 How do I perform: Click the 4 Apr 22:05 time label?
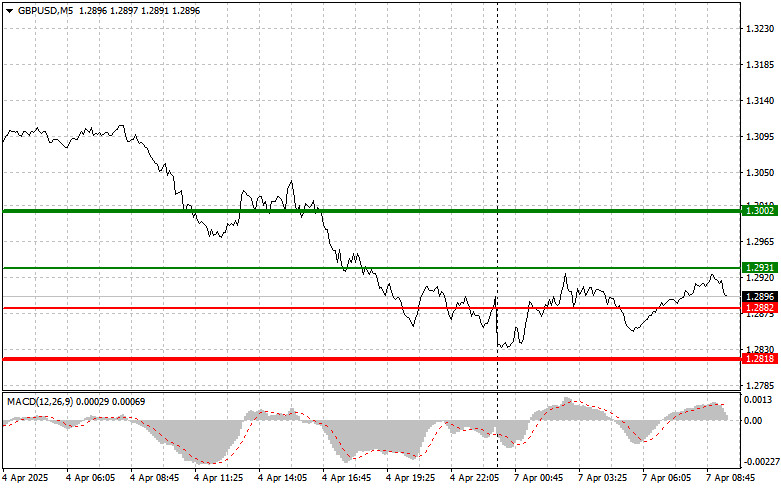[475, 478]
